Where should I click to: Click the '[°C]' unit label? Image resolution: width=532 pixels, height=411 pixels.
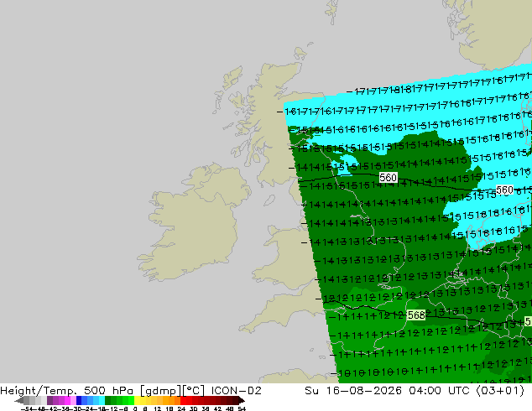[194, 391]
